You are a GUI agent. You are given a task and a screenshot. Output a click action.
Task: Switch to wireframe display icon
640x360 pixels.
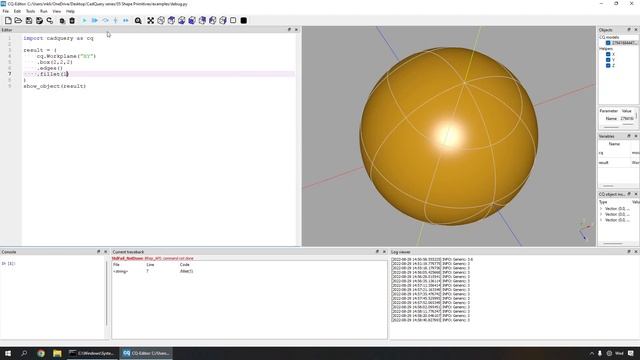(x=233, y=20)
